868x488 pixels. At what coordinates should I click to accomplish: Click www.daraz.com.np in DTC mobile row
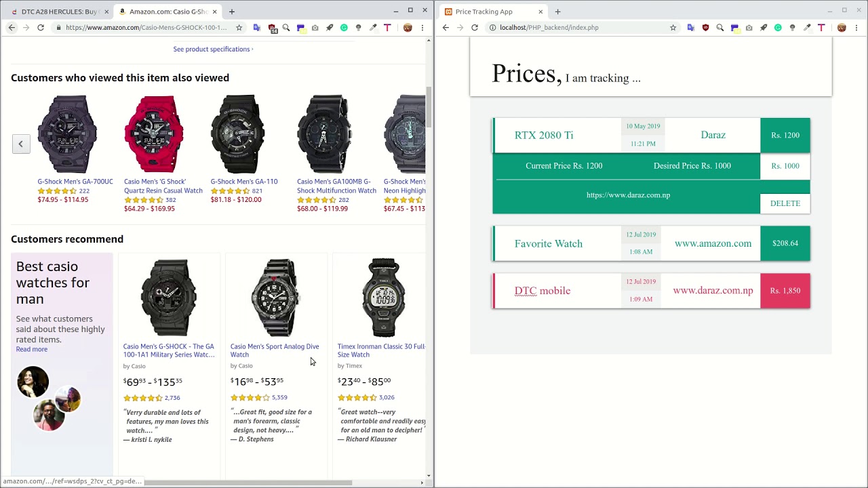click(713, 291)
